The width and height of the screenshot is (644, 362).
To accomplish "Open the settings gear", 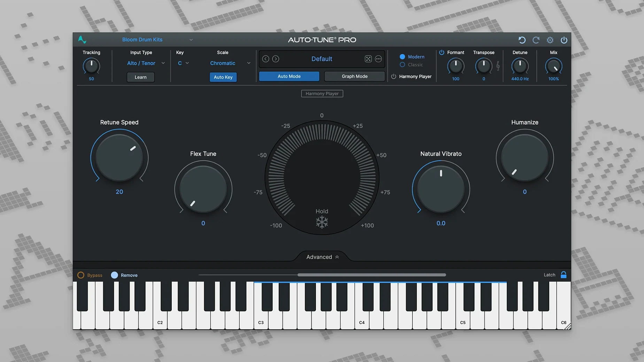I will point(550,40).
